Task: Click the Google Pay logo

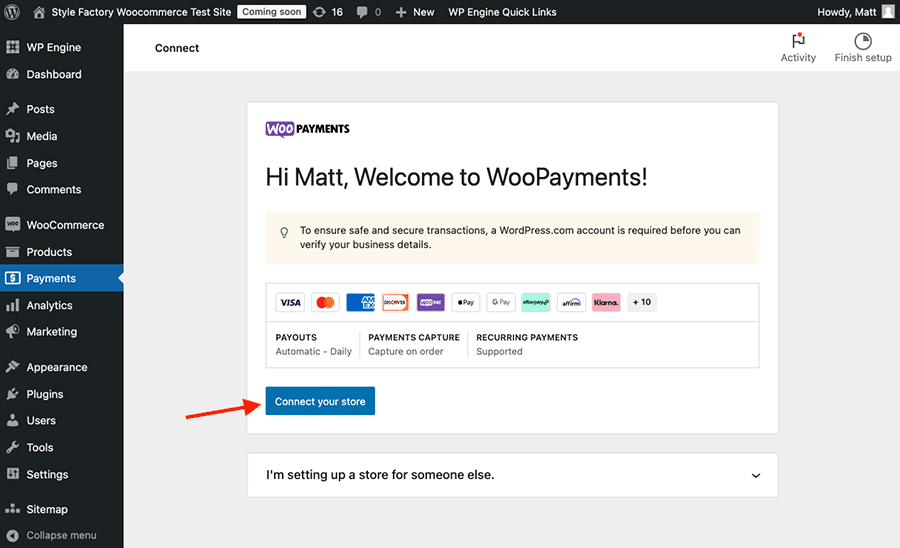Action: pos(501,302)
